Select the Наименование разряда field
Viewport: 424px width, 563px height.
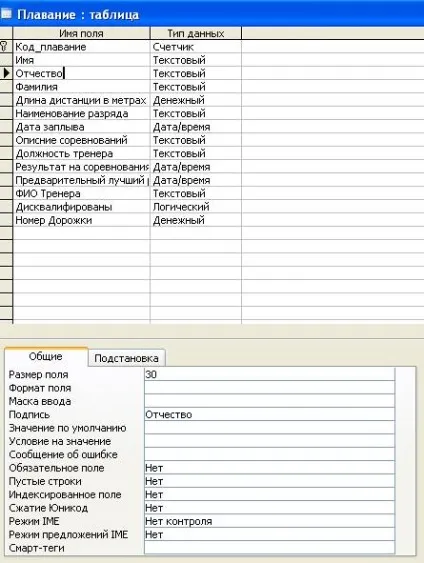click(81, 113)
